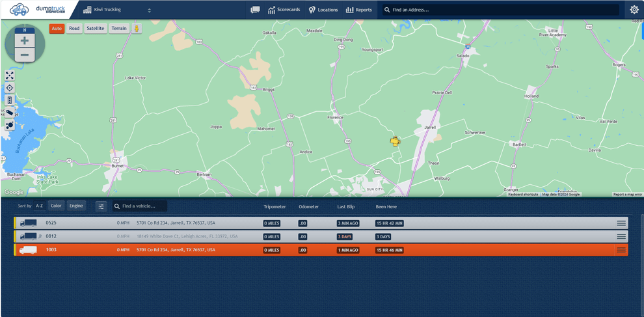Open the hamburger menu for vehicle 0525
Image resolution: width=644 pixels, height=317 pixels.
point(621,223)
